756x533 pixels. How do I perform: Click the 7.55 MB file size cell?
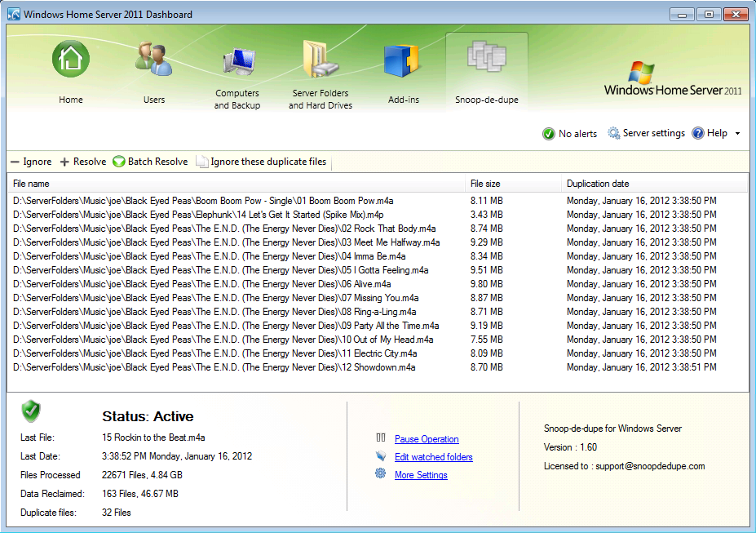[487, 340]
